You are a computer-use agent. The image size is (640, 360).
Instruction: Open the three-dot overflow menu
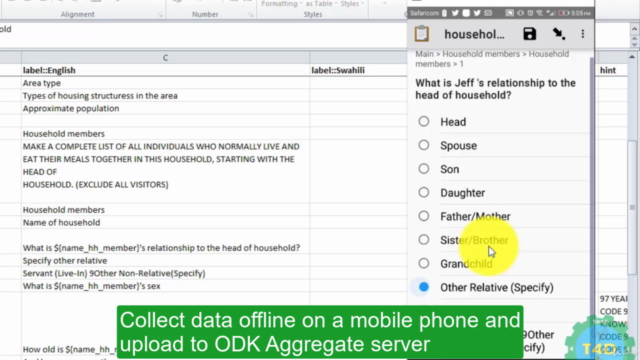coord(582,34)
